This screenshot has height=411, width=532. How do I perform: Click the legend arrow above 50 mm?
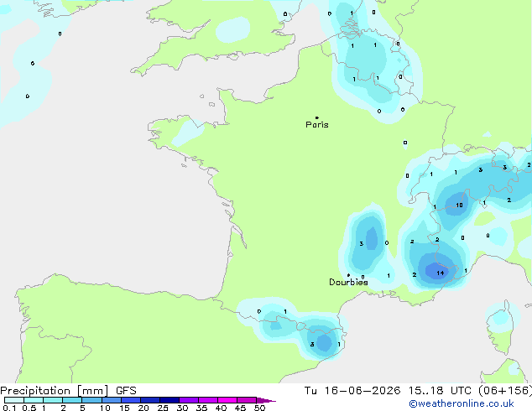tap(266, 400)
